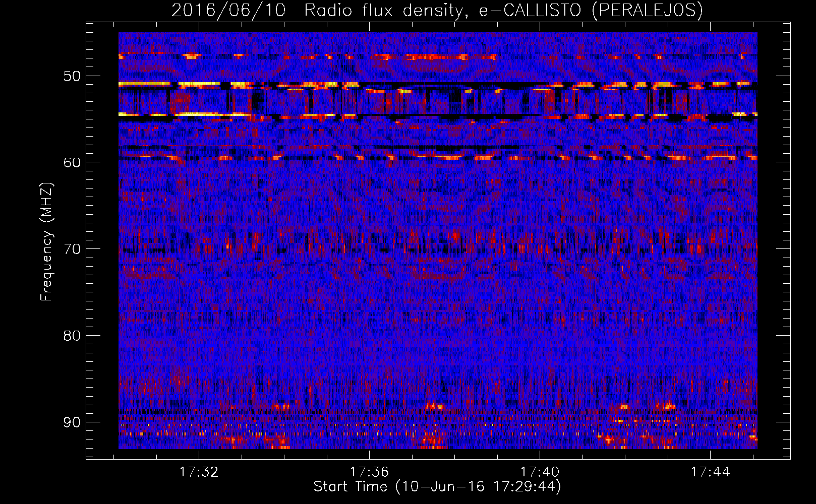Click the plot title mentioning e-CALLISTO (PERALEJOS)

(x=437, y=10)
